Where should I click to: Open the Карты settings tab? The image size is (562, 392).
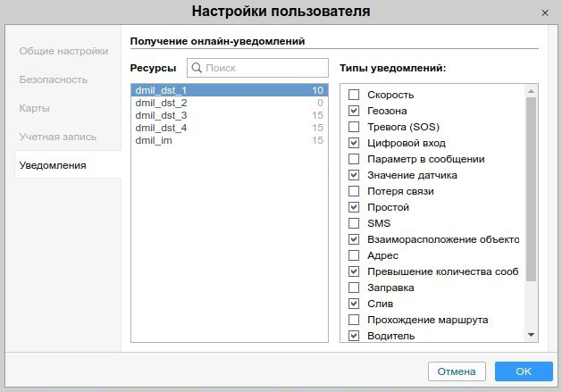34,108
